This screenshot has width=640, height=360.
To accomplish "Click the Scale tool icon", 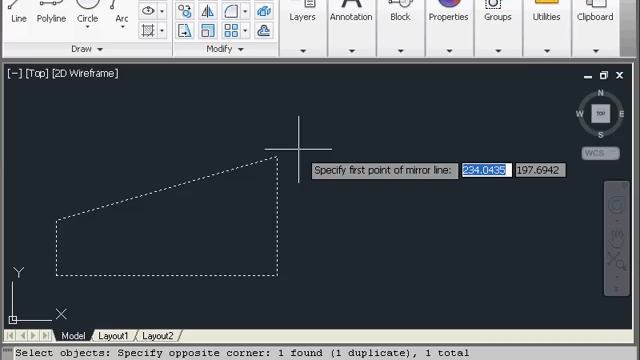I will tap(208, 31).
